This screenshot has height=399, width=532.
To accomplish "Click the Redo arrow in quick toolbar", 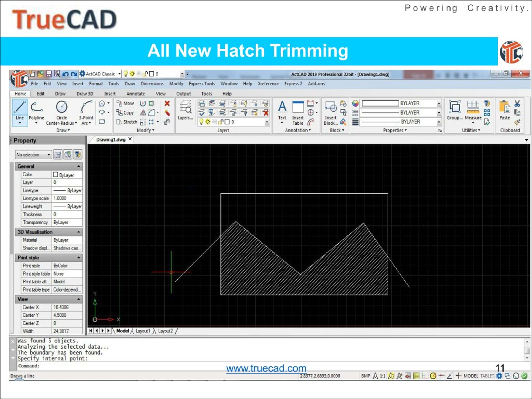I will (x=74, y=74).
